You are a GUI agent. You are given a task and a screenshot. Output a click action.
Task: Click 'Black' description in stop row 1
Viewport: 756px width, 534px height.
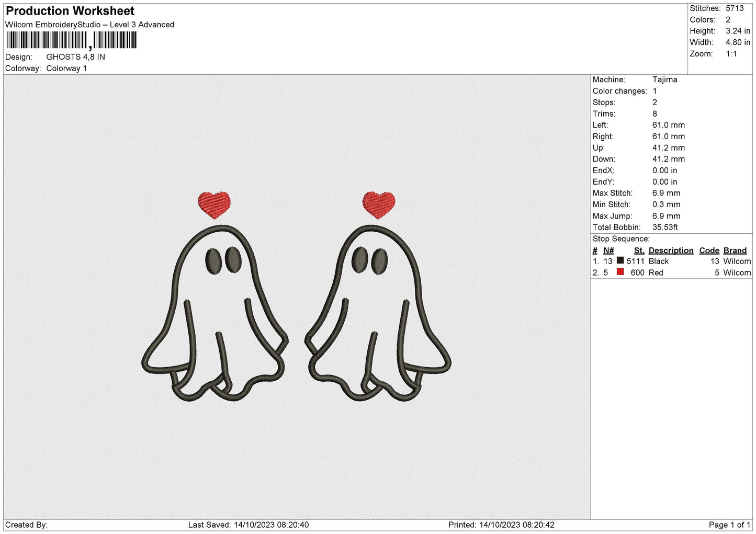pyautogui.click(x=659, y=262)
